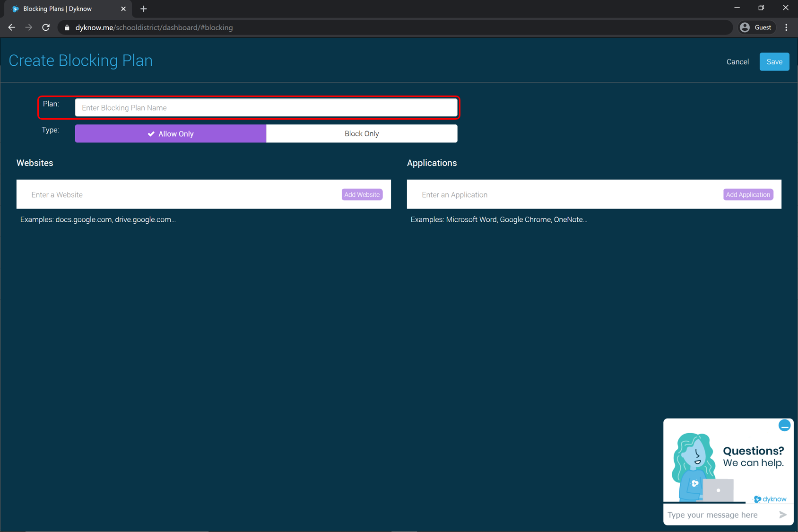Restore down the Chrome window

[761, 8]
